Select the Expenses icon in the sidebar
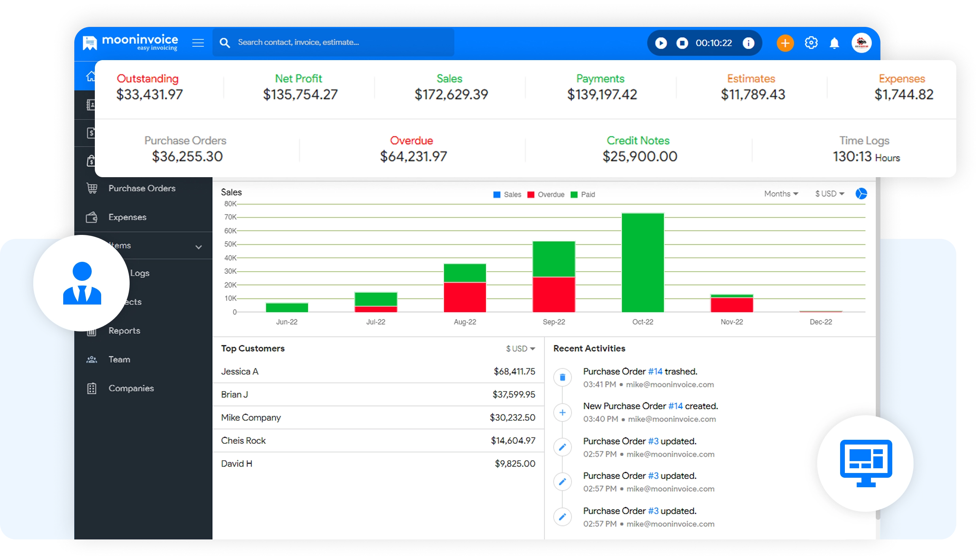Viewport: 980px width, 560px height. 92,217
